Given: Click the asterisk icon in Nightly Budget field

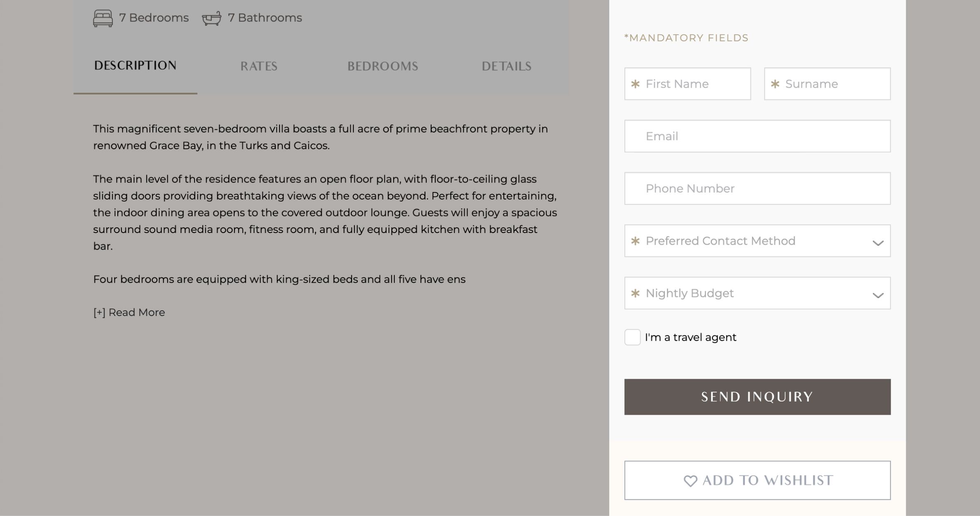Looking at the screenshot, I should (x=635, y=293).
